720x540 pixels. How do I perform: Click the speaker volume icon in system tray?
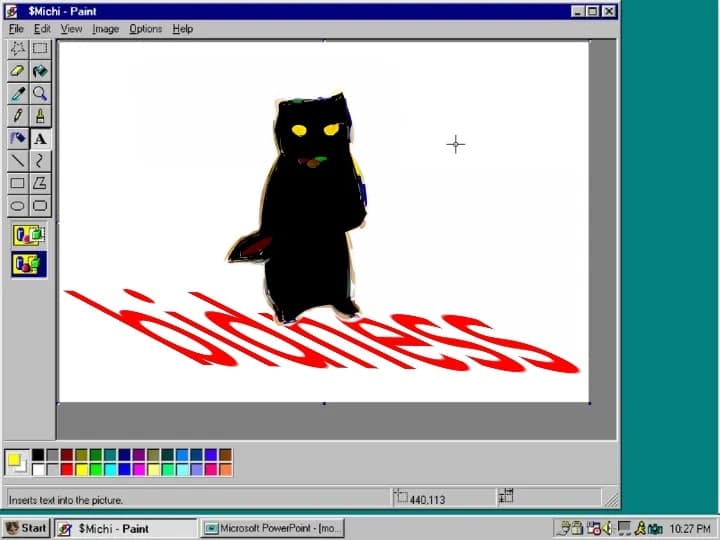coord(608,529)
